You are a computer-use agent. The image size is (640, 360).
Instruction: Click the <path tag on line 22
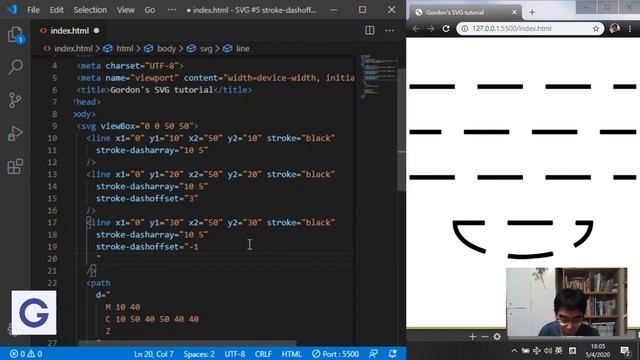pyautogui.click(x=98, y=283)
